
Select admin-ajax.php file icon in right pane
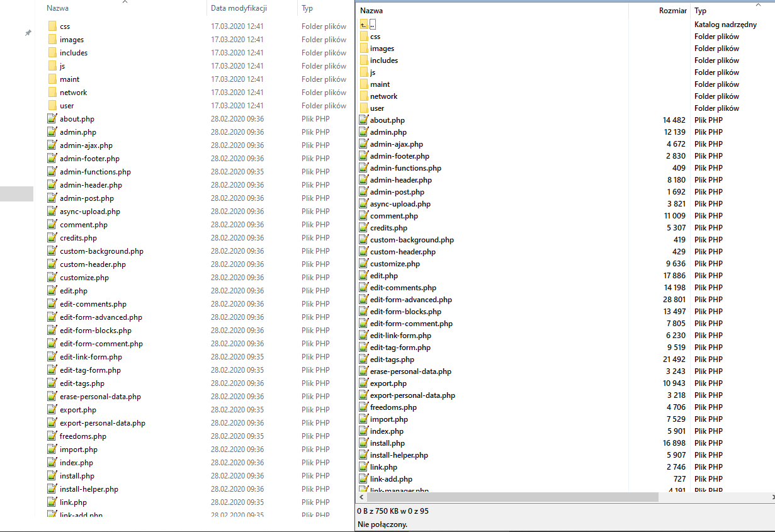(364, 144)
